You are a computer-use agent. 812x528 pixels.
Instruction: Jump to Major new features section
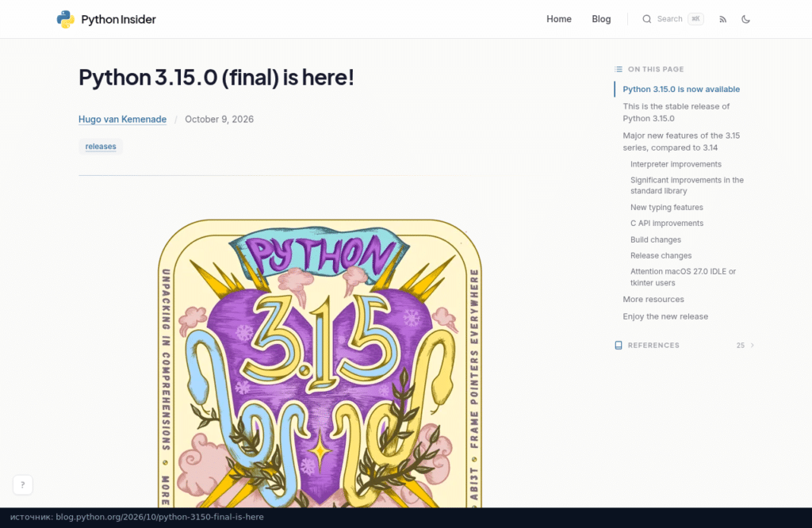pos(681,141)
